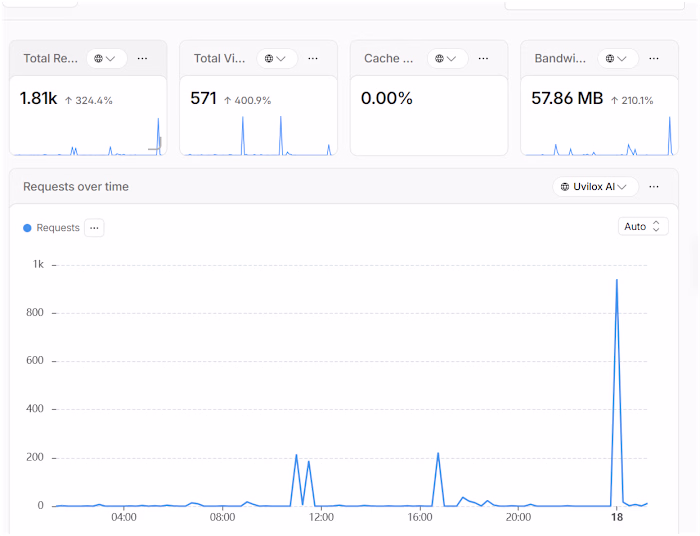Click the Total Re... card title
700x536 pixels.
pos(50,58)
